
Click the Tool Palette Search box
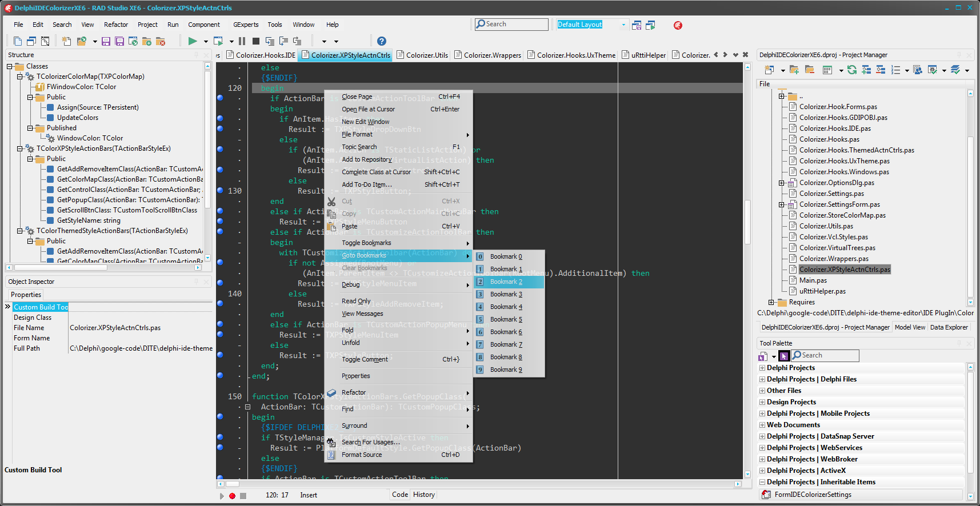825,355
